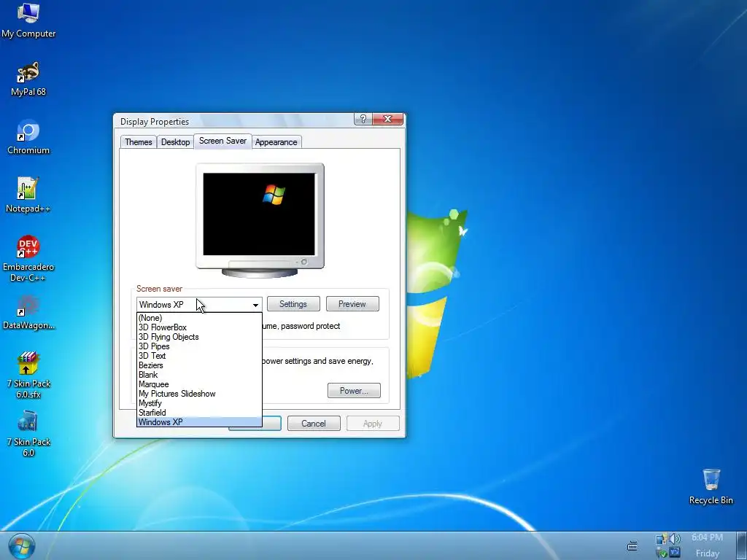
Task: Open the on-screen keyboard tray icon
Action: (x=632, y=545)
